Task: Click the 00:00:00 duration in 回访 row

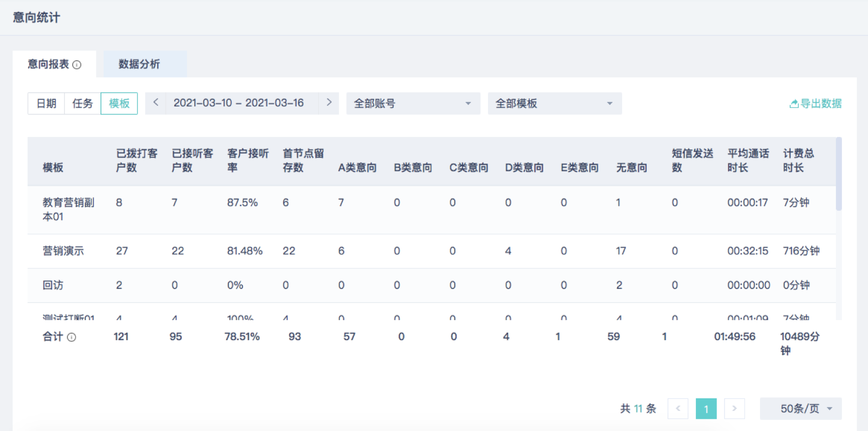Action: point(749,285)
